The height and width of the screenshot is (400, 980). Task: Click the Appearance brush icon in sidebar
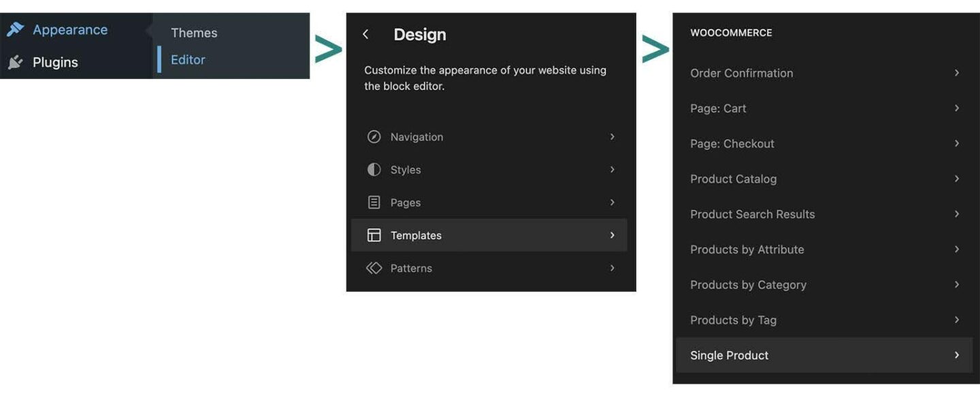pos(15,29)
